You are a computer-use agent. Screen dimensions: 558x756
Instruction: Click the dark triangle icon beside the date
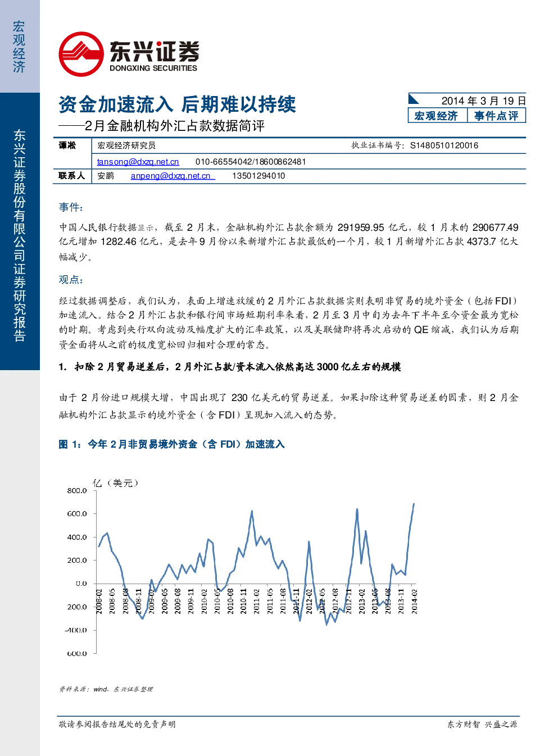(x=414, y=99)
